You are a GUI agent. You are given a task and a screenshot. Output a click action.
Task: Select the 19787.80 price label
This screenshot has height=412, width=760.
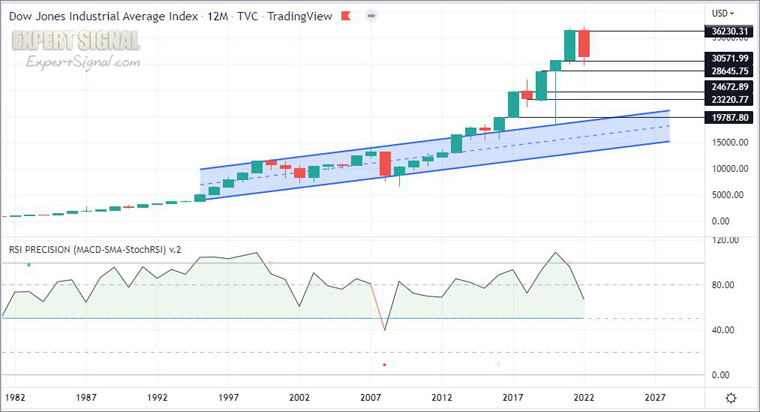point(729,117)
